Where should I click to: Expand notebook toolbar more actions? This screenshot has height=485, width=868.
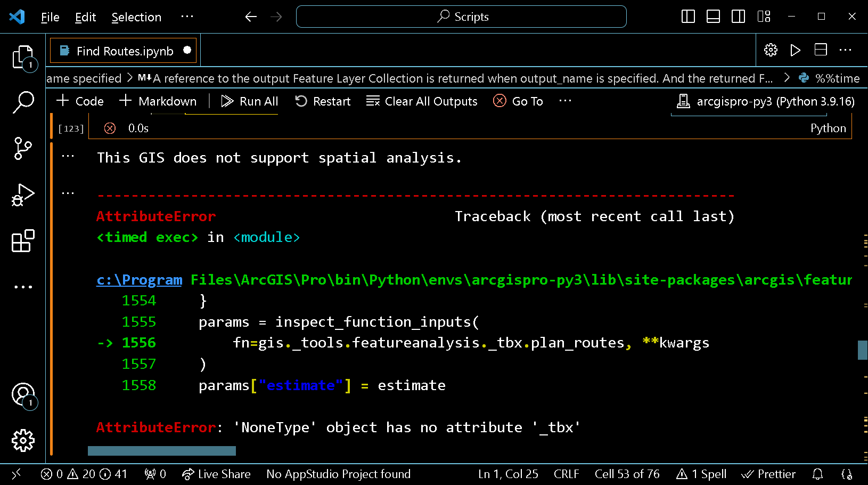pos(565,101)
